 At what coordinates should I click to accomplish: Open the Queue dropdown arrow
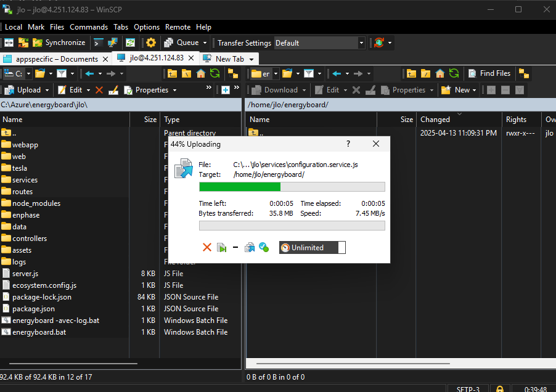pos(205,43)
